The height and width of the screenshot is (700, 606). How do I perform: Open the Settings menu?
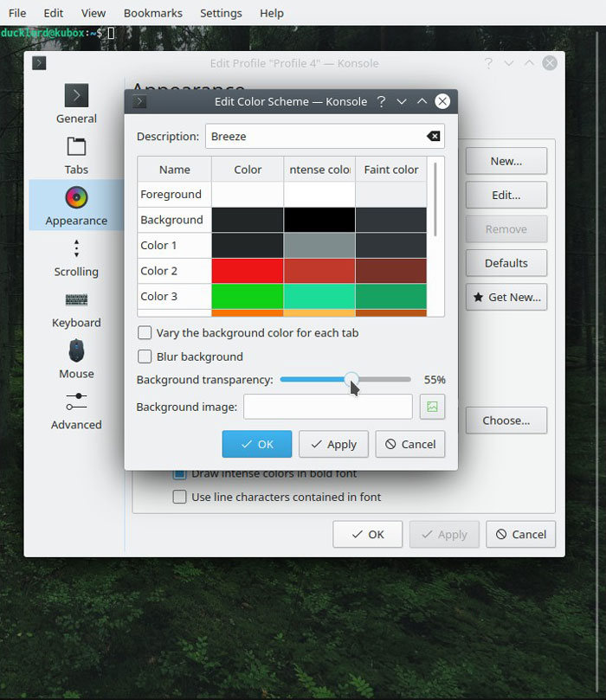(221, 13)
